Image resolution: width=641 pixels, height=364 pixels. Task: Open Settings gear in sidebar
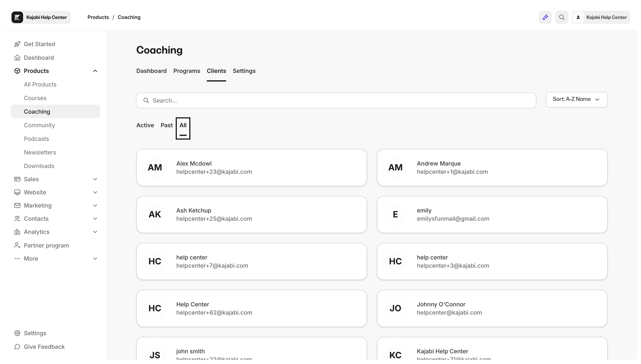pyautogui.click(x=17, y=333)
